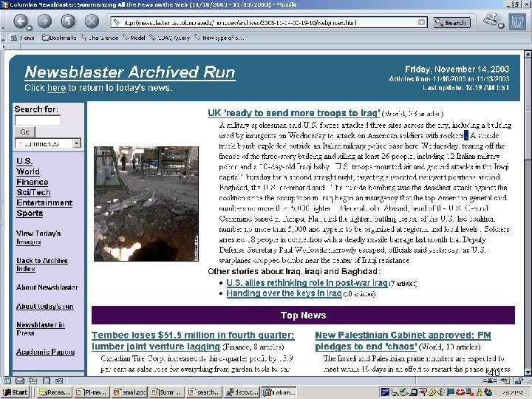532x399 pixels.
Task: Open the Navigator component icon in status bar
Action: click(7, 381)
